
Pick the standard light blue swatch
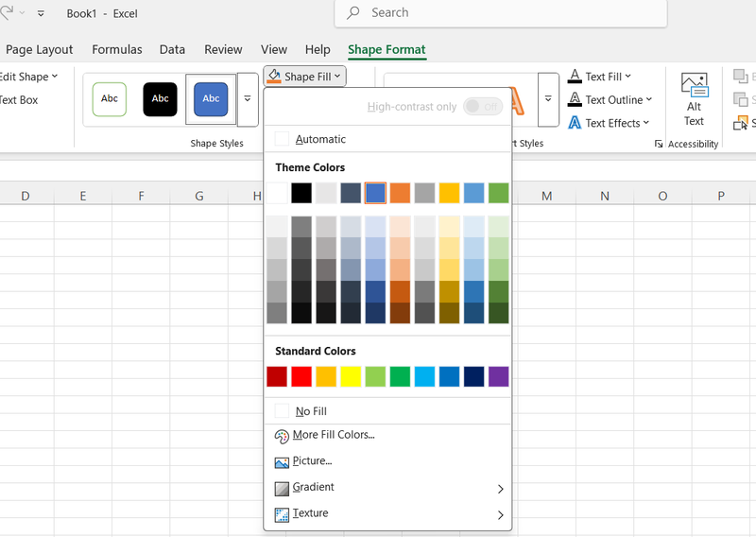424,376
